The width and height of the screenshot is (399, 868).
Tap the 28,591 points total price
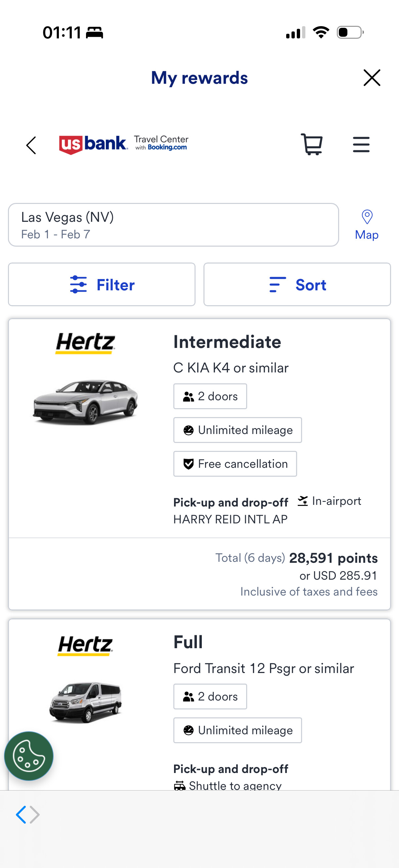click(x=333, y=558)
